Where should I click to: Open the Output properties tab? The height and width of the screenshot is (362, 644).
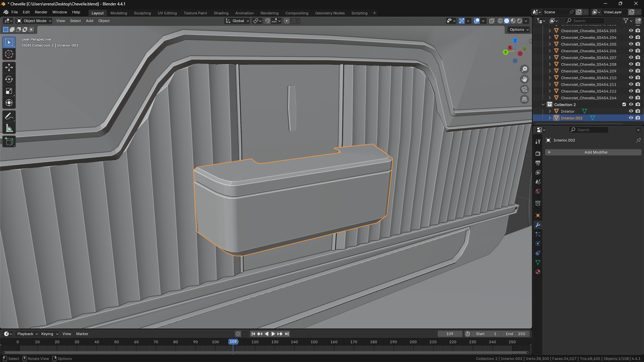[538, 163]
